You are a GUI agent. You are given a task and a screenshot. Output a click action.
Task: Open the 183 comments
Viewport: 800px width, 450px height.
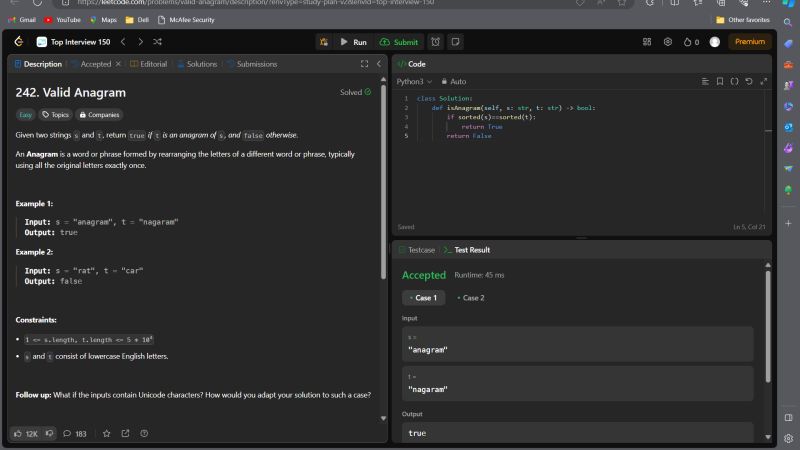[74, 433]
